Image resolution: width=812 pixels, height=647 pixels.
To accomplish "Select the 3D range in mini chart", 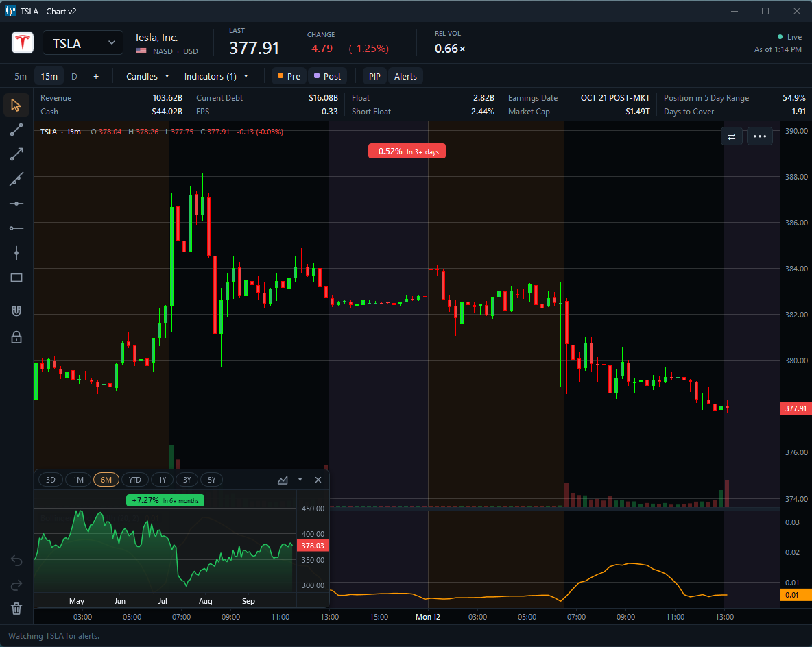I will 51,480.
